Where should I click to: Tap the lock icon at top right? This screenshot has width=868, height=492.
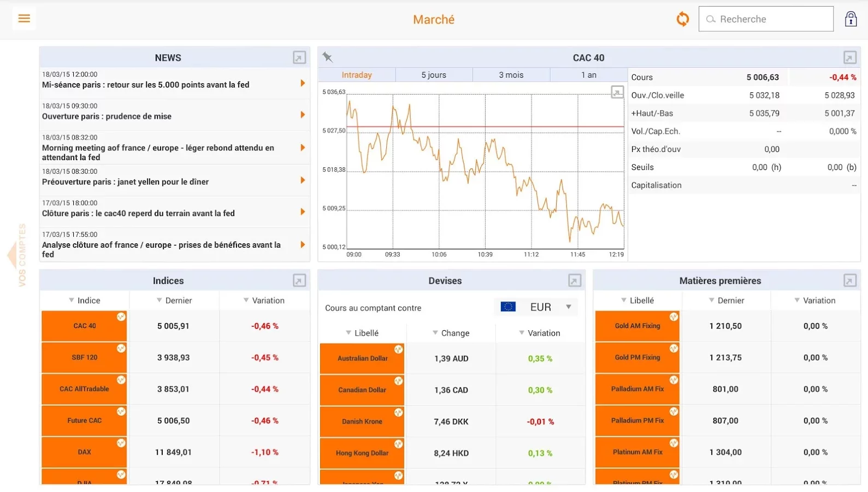tap(851, 19)
